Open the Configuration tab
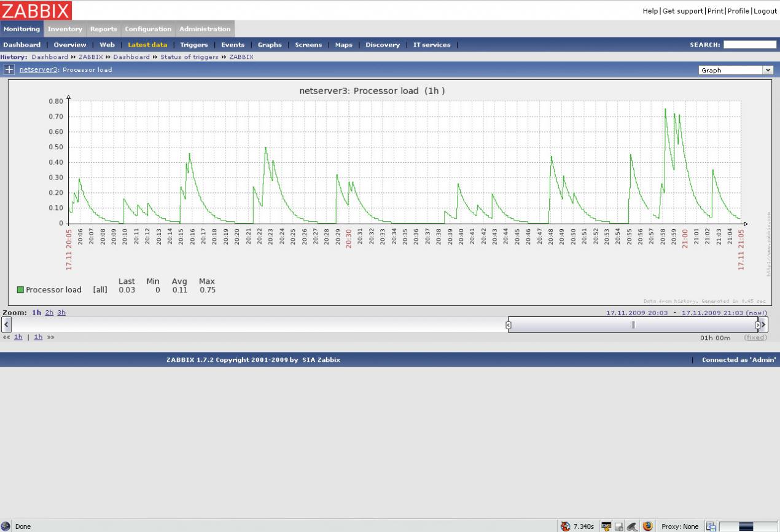The width and height of the screenshot is (780, 532). (148, 29)
